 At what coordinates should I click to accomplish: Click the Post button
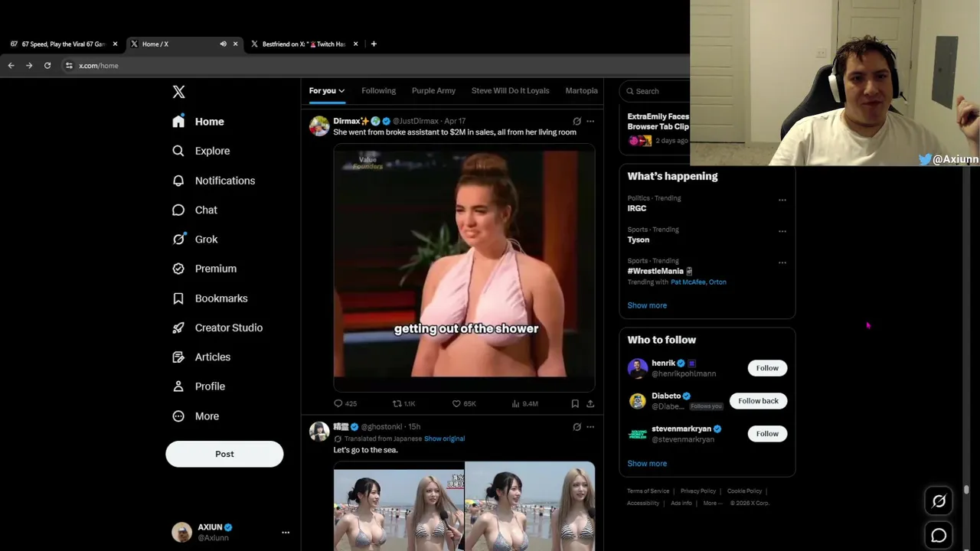pyautogui.click(x=224, y=454)
